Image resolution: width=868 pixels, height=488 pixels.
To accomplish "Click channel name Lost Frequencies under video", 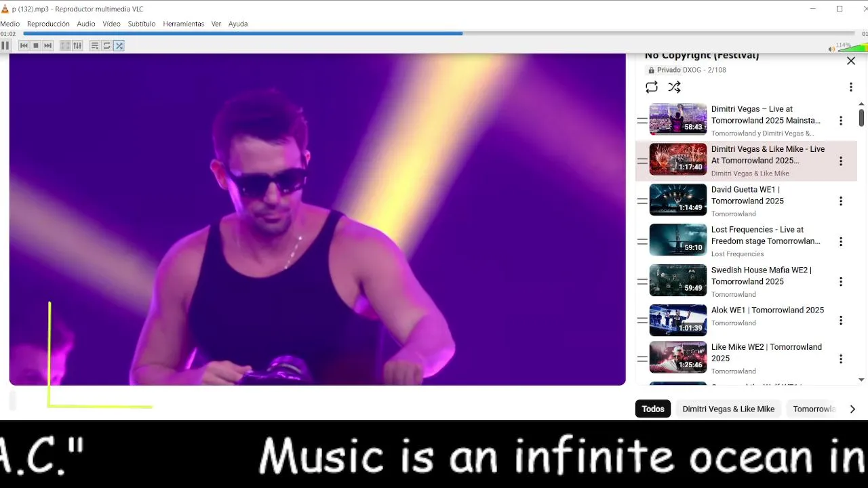I will click(x=737, y=254).
